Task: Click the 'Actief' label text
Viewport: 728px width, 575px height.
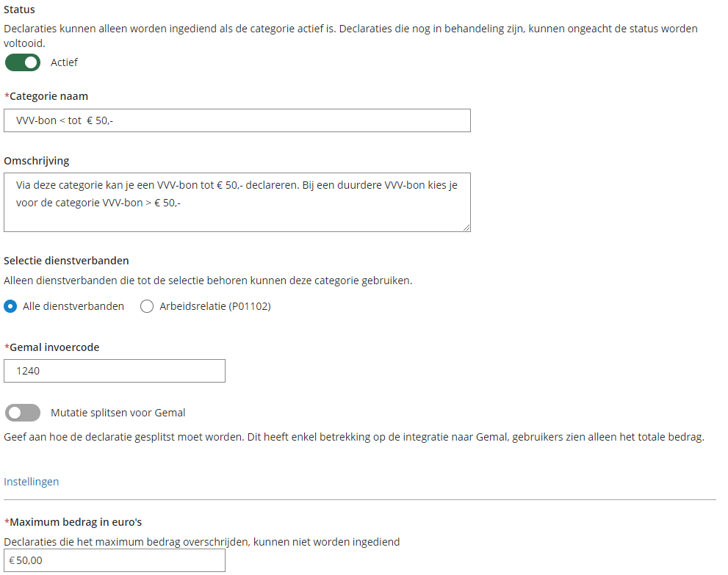Action: coord(64,62)
